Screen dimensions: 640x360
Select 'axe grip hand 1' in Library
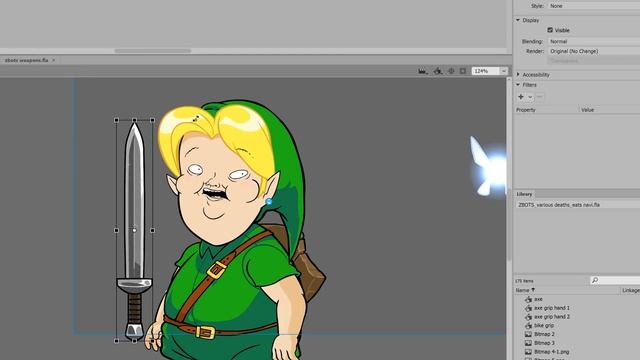click(551, 308)
